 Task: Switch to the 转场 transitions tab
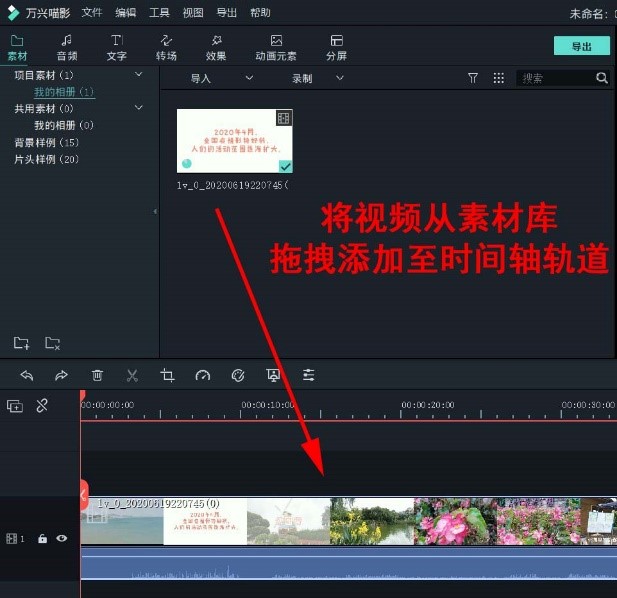(166, 47)
